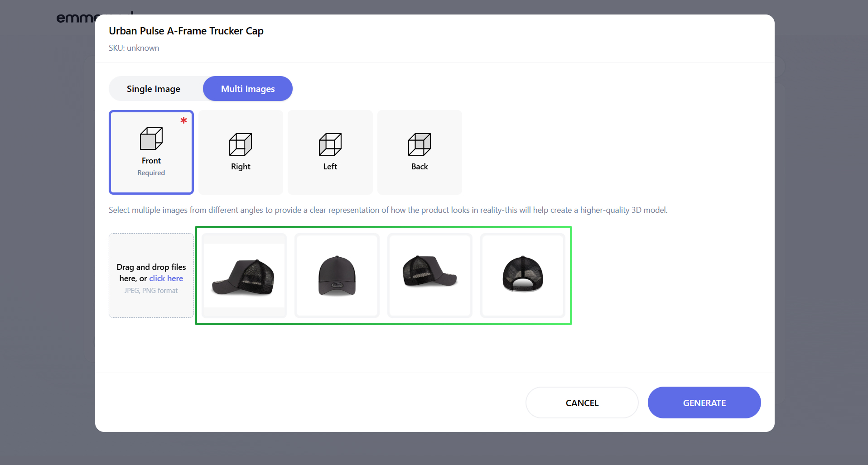Select the front-facing cap thumbnail
This screenshot has width=868, height=465.
tap(337, 275)
